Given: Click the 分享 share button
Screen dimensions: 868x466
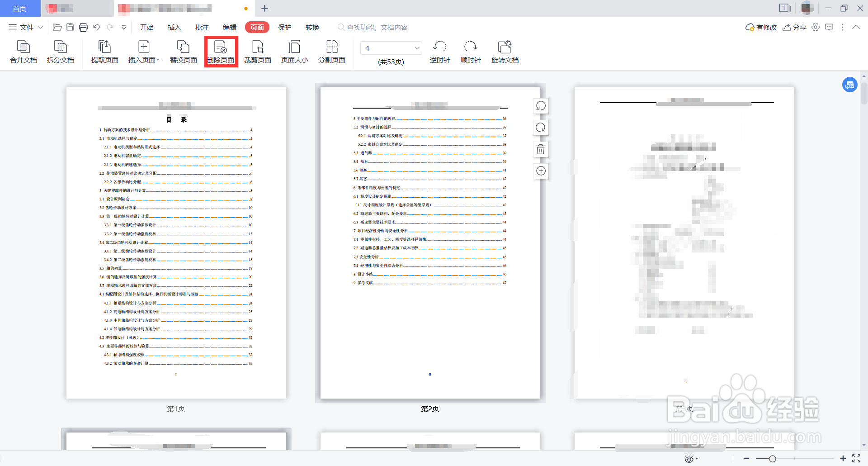Looking at the screenshot, I should 795,27.
